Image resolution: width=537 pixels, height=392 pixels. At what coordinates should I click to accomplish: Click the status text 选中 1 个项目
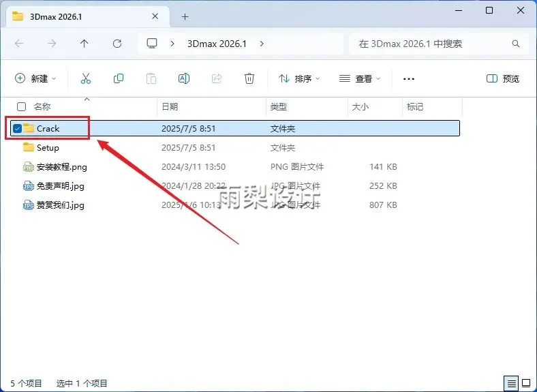click(x=82, y=383)
